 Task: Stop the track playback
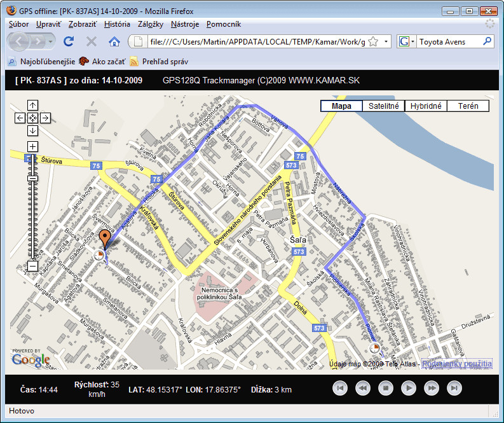click(x=386, y=388)
